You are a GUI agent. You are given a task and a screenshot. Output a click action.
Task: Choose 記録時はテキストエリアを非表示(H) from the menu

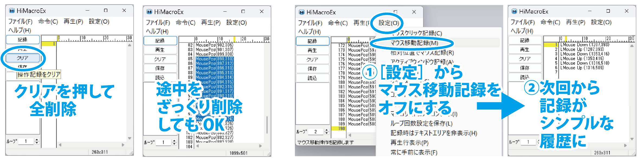pyautogui.click(x=434, y=133)
